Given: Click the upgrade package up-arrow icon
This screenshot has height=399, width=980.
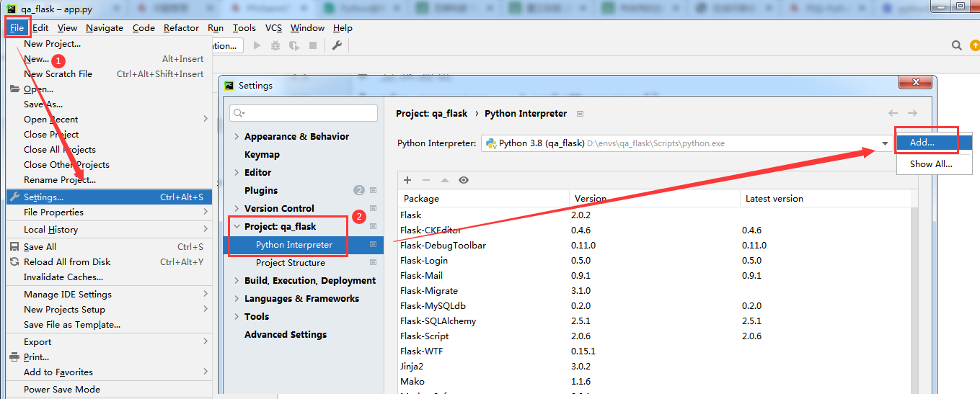Looking at the screenshot, I should [445, 180].
